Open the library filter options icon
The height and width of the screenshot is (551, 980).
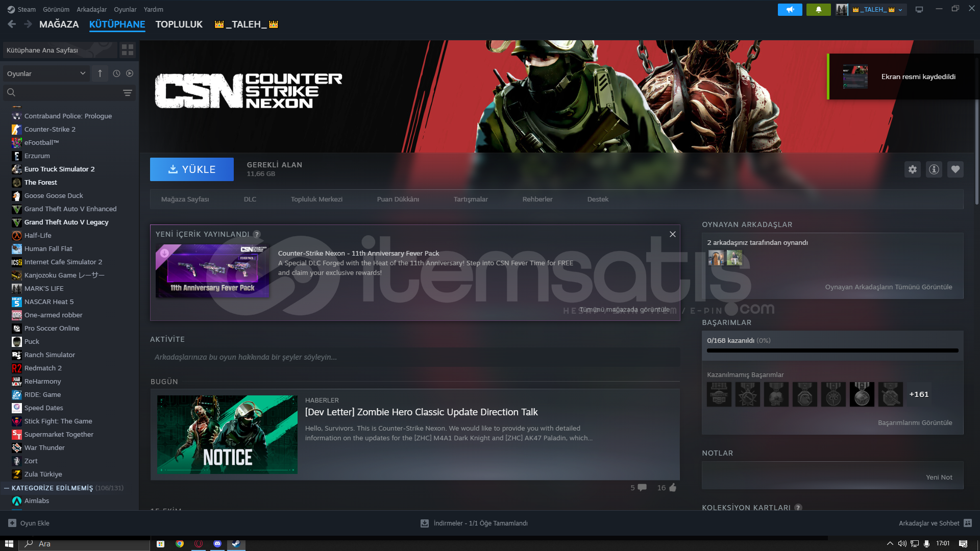point(127,92)
